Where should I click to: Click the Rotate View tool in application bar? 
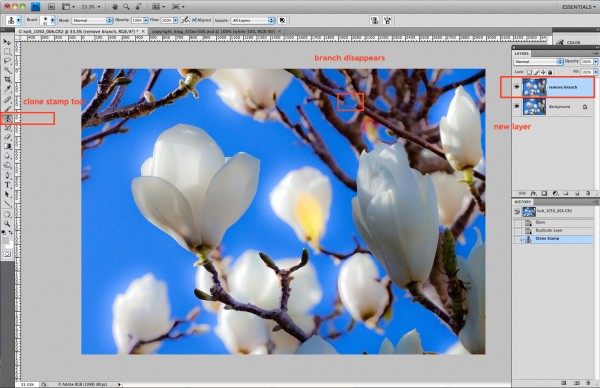[139, 7]
